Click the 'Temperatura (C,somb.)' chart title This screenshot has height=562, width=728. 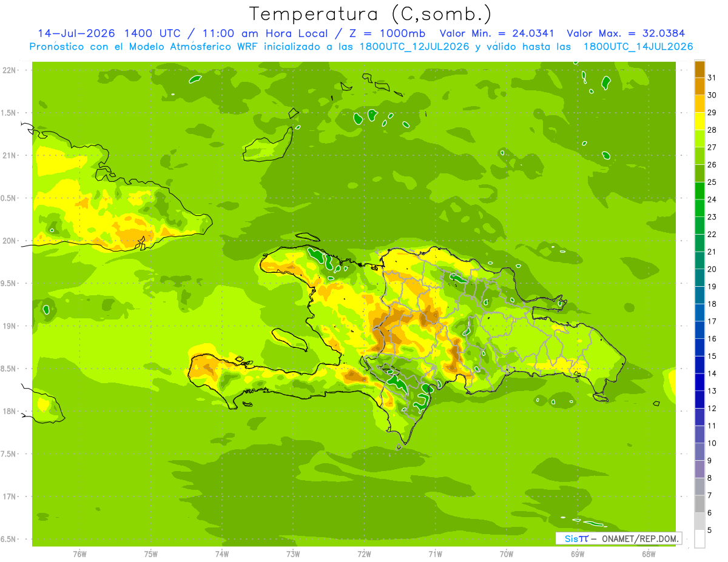click(x=371, y=14)
